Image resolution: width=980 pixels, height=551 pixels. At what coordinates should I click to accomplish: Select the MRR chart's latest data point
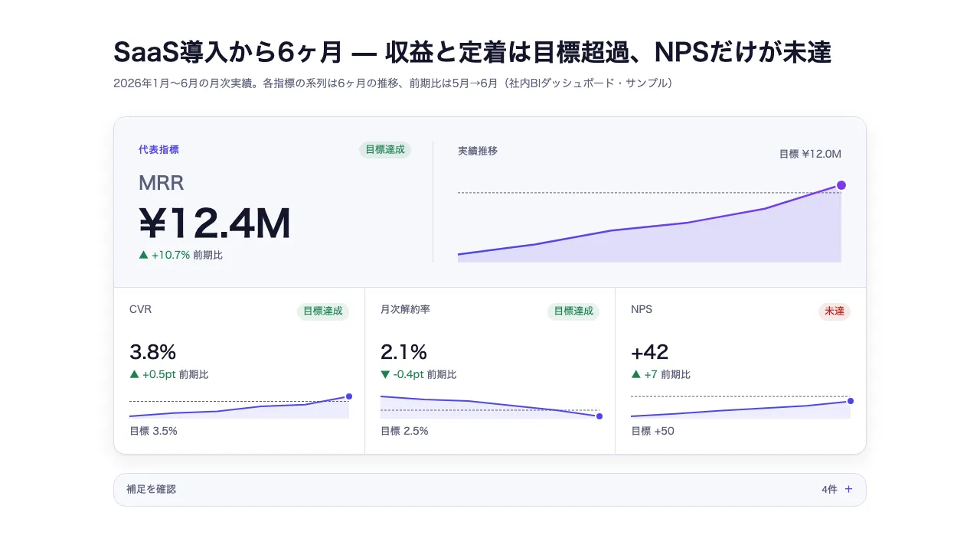[x=841, y=185]
